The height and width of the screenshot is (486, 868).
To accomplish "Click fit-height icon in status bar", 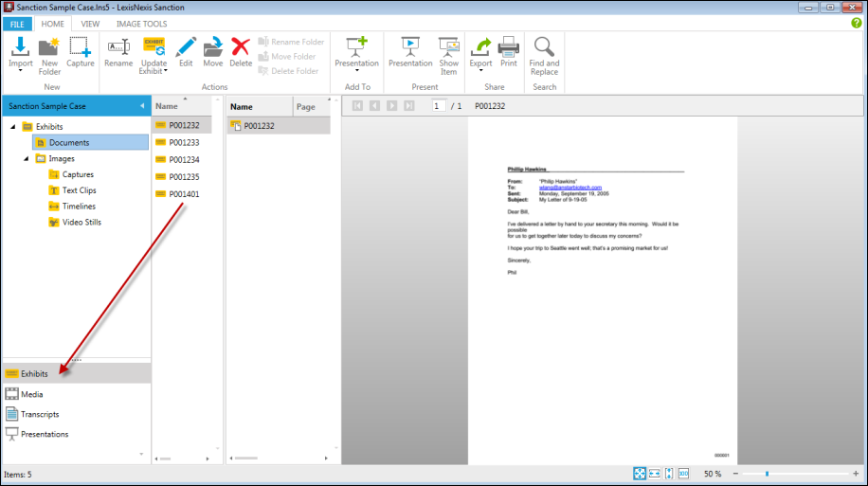I will [669, 474].
